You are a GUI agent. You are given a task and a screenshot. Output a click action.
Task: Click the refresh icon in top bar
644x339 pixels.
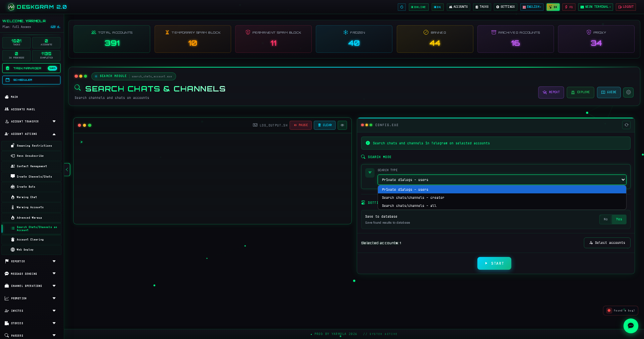coord(401,7)
